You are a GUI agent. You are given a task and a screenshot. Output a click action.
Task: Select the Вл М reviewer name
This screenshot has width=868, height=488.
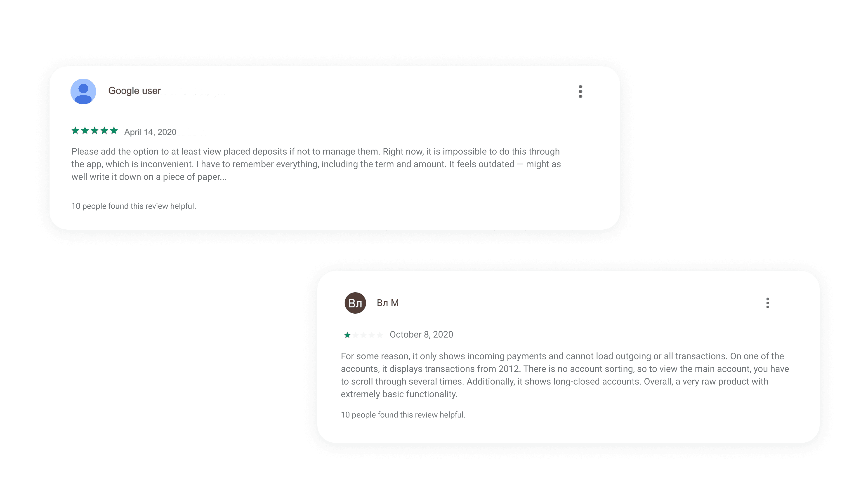[x=387, y=303]
